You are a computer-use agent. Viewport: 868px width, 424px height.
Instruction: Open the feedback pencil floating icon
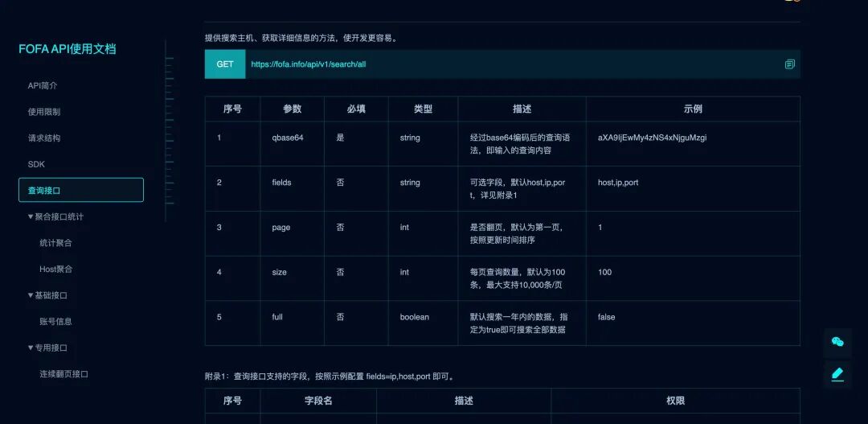click(x=837, y=374)
